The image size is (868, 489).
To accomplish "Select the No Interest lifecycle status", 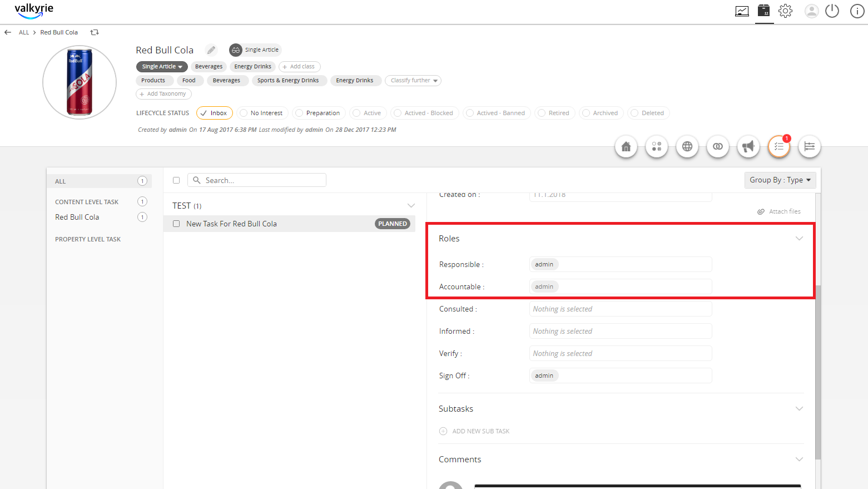I will tap(262, 113).
